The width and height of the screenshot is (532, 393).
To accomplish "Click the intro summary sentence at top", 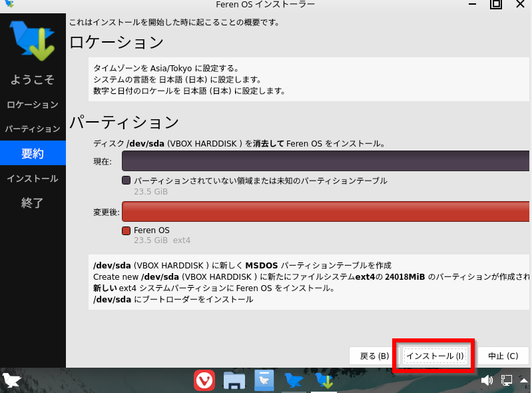I will (x=174, y=23).
